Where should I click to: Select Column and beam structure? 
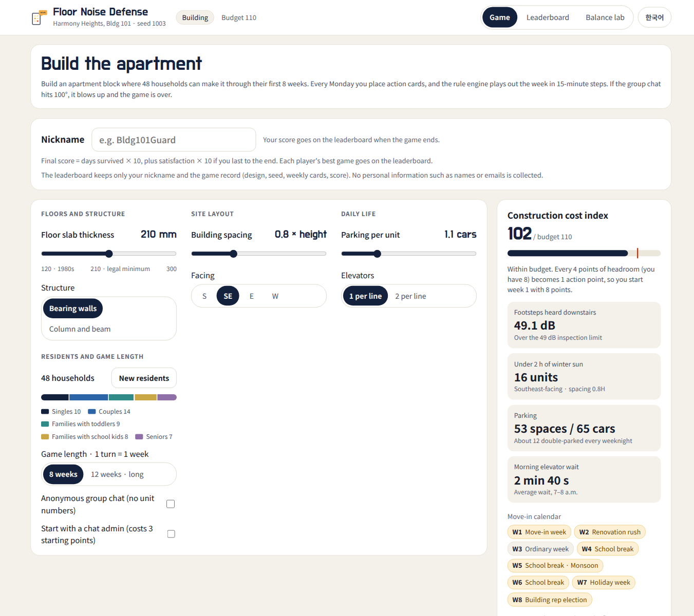pos(80,329)
